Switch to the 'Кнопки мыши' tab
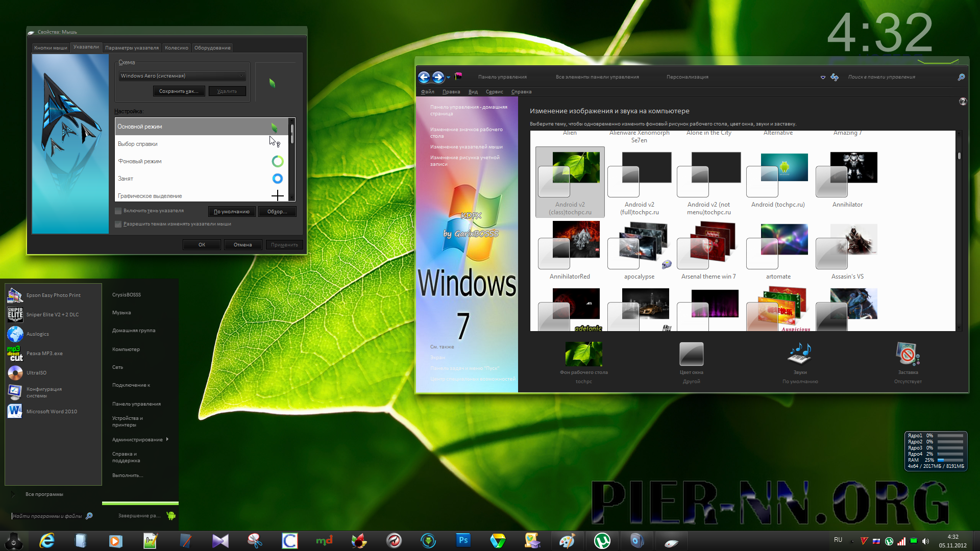This screenshot has width=980, height=551. tap(51, 47)
